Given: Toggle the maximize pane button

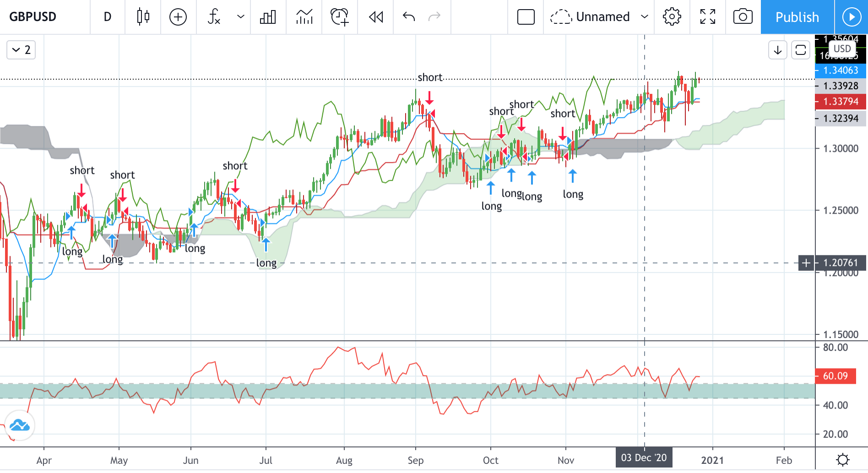Looking at the screenshot, I should point(801,50).
